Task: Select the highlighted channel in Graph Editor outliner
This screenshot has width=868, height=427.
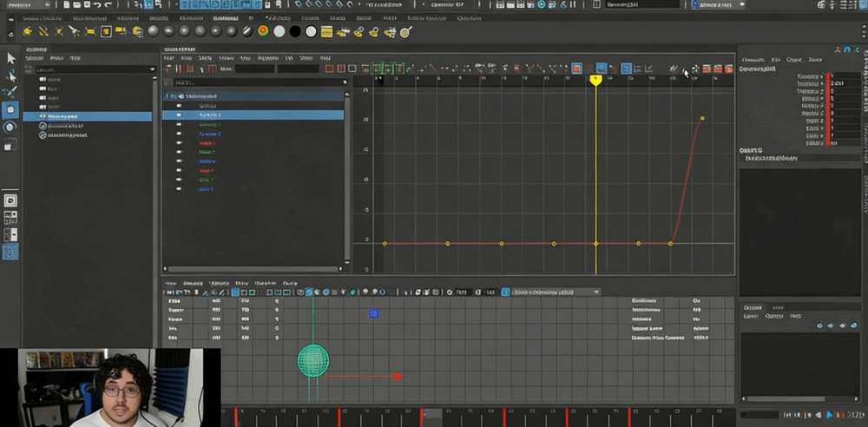Action: pyautogui.click(x=210, y=115)
